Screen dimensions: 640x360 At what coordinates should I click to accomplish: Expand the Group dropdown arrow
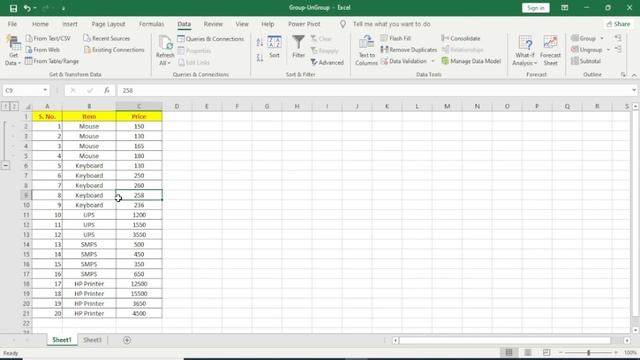tap(602, 38)
